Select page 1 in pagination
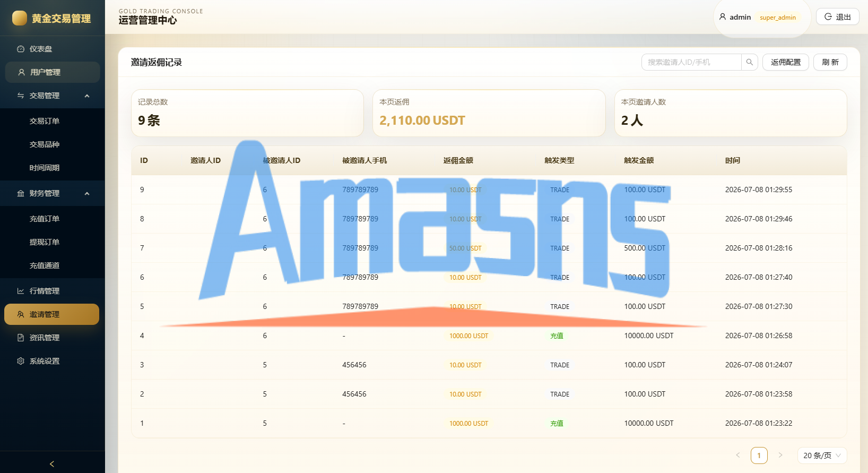Image resolution: width=868 pixels, height=473 pixels. tap(759, 455)
